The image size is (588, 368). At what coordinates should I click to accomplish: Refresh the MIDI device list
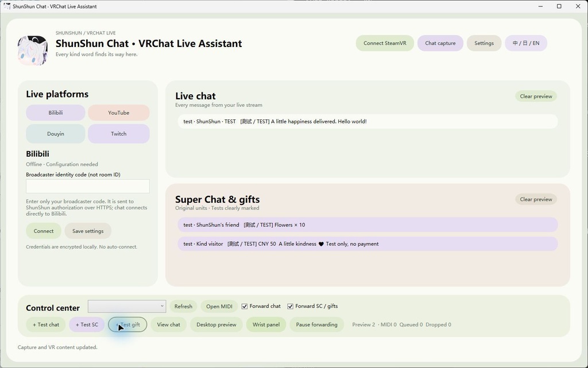[x=183, y=306]
